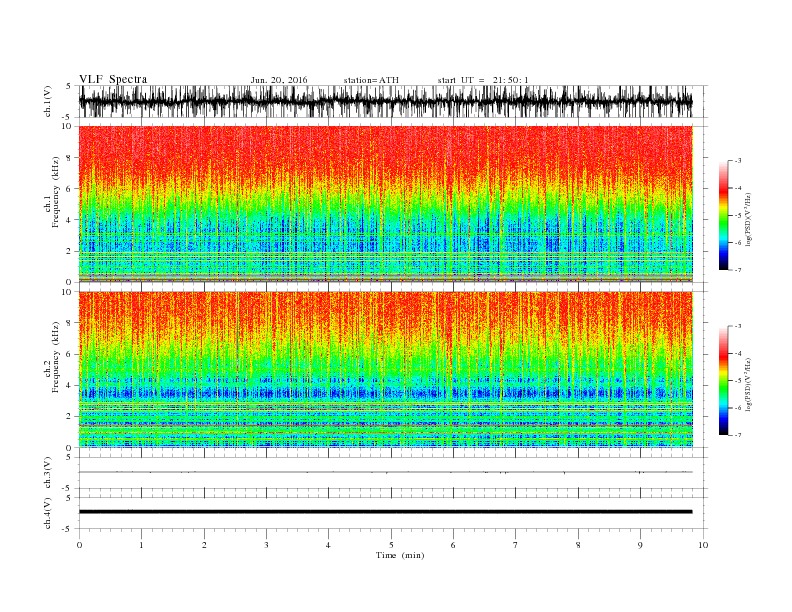Click the ch.4 thick black voltage trace

385,512
